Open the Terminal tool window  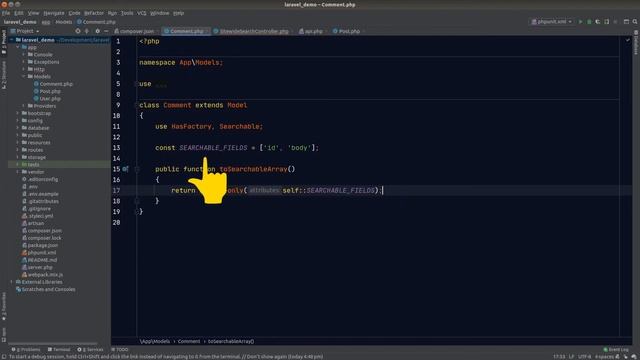pos(59,349)
